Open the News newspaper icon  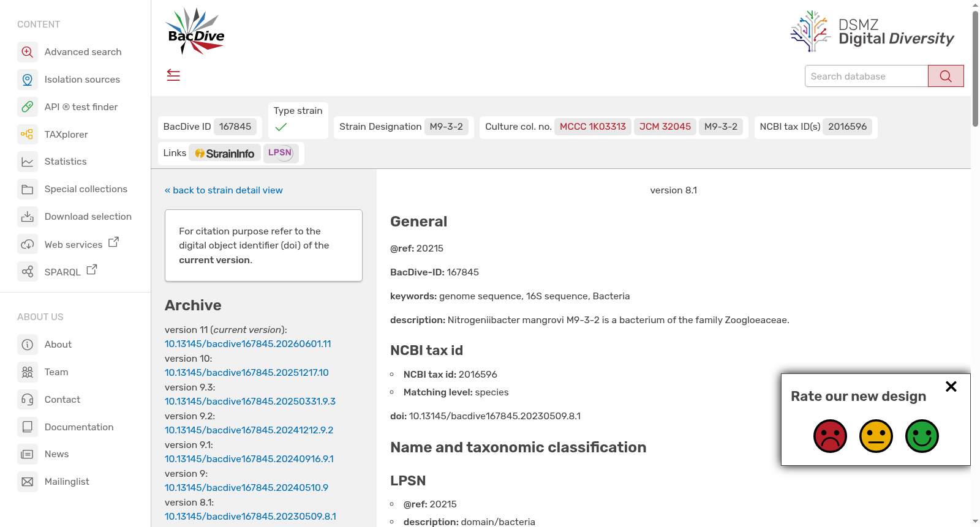coord(28,454)
